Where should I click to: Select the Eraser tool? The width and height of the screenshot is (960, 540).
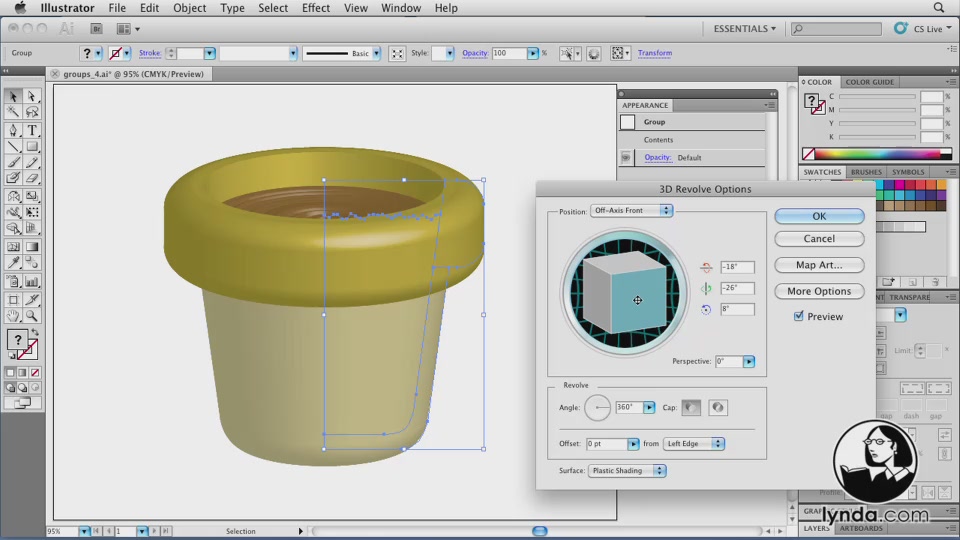[x=32, y=178]
